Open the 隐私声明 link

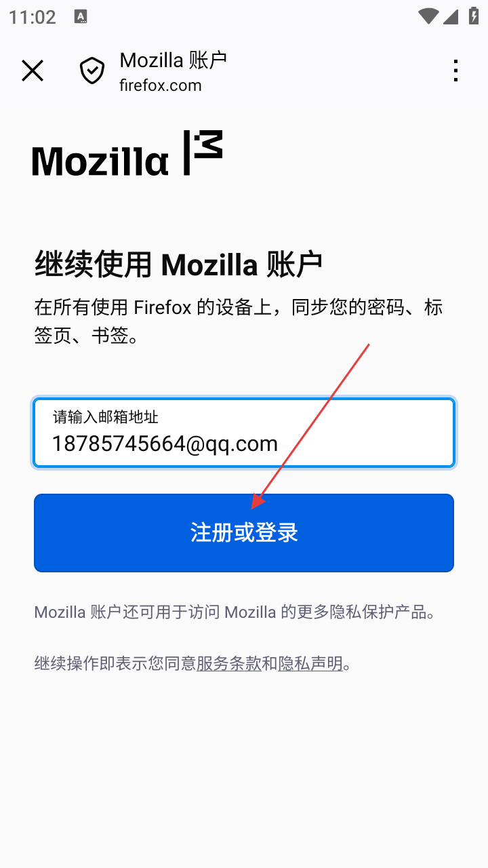click(310, 663)
